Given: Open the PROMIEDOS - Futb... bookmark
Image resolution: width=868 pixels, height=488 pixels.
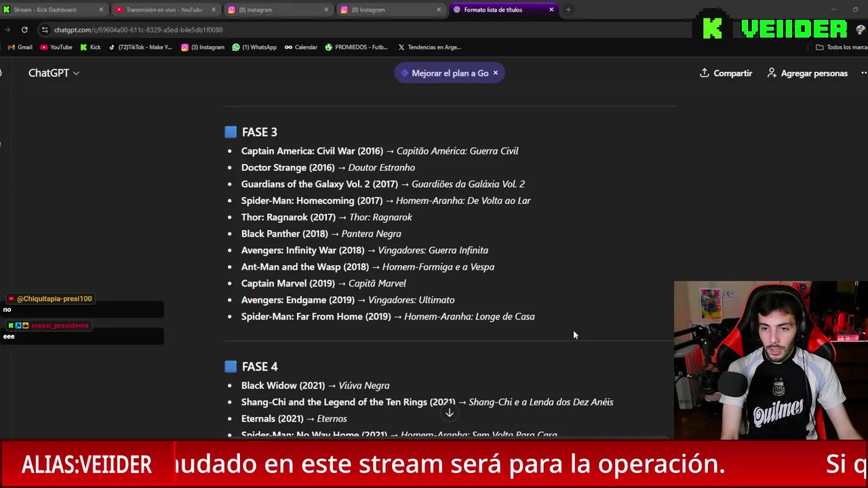Looking at the screenshot, I should 357,47.
